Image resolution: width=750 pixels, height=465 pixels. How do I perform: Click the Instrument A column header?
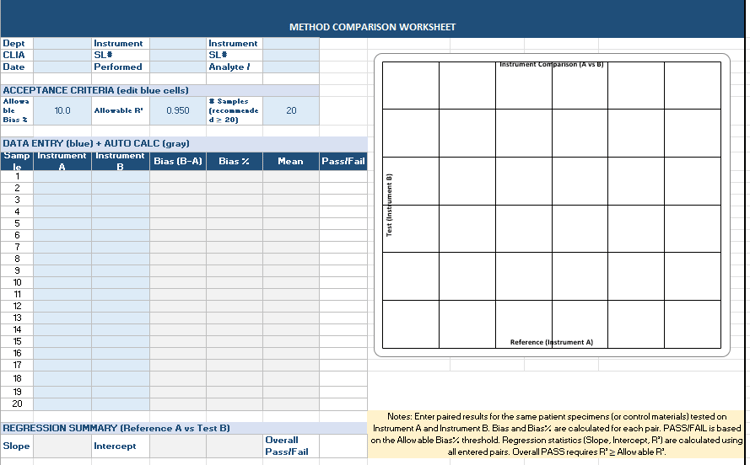62,161
